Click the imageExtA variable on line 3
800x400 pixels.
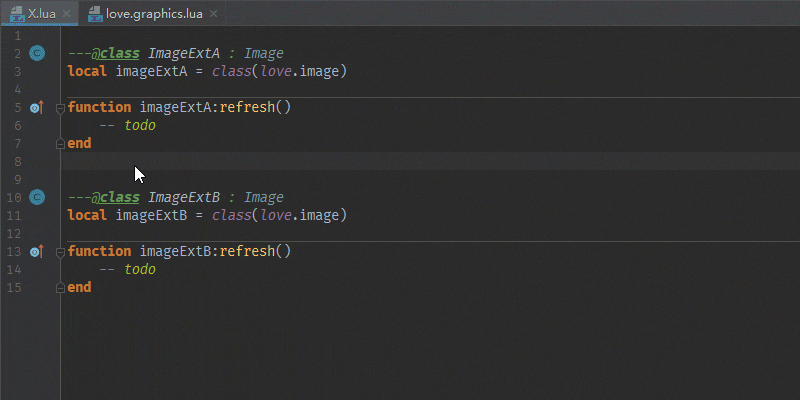point(152,71)
